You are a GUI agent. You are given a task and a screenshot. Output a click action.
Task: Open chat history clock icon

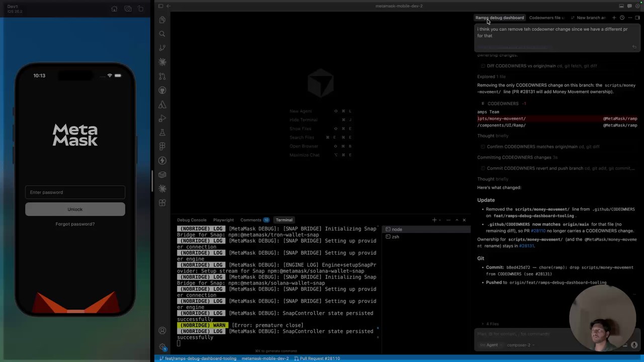click(622, 18)
